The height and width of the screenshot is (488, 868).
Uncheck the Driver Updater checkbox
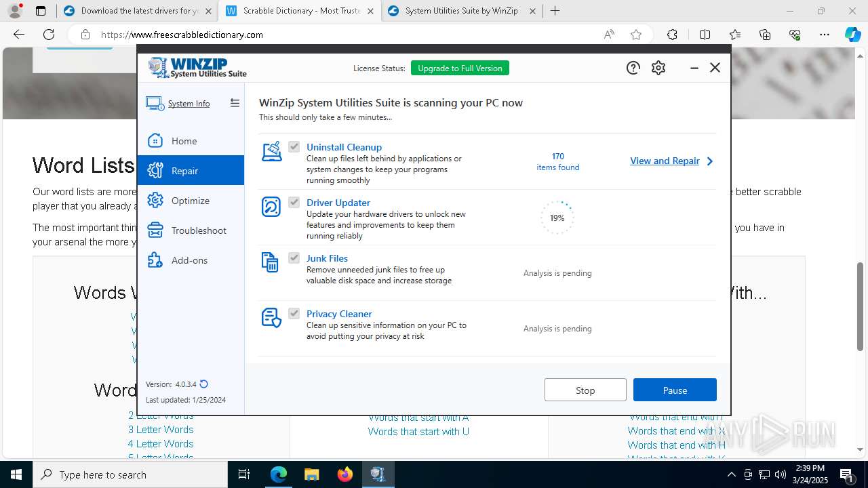[294, 202]
